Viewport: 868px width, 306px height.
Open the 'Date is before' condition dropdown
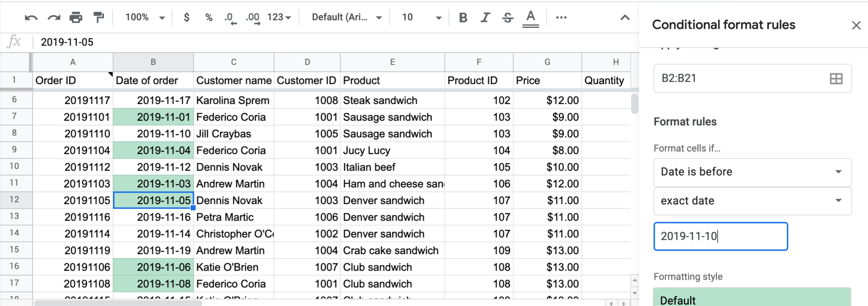(x=752, y=172)
